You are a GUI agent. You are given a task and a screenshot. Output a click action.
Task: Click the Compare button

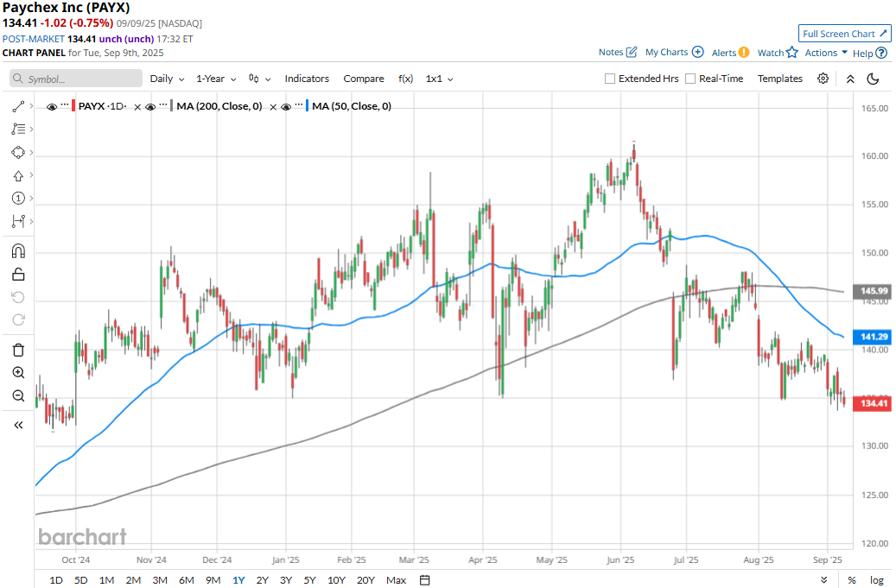[x=364, y=79]
